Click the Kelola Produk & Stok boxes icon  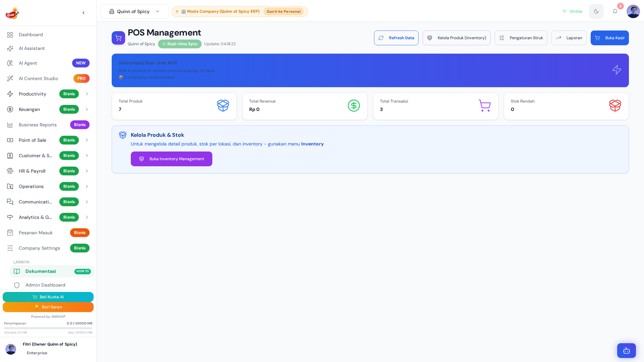point(123,135)
